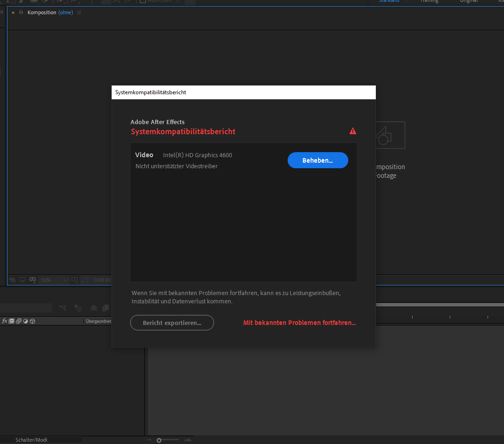Click the frame blending column switch
Image resolution: width=504 pixels, height=444 pixels.
(x=11, y=321)
